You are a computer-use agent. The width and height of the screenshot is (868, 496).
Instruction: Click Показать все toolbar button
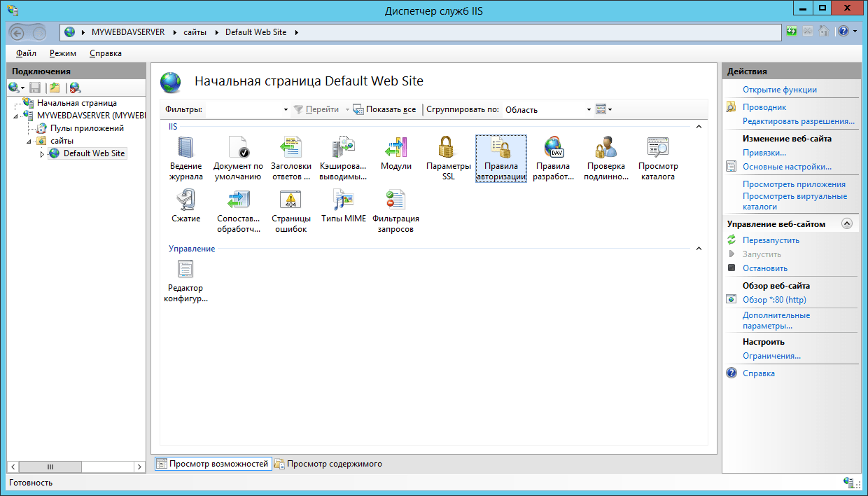click(384, 109)
